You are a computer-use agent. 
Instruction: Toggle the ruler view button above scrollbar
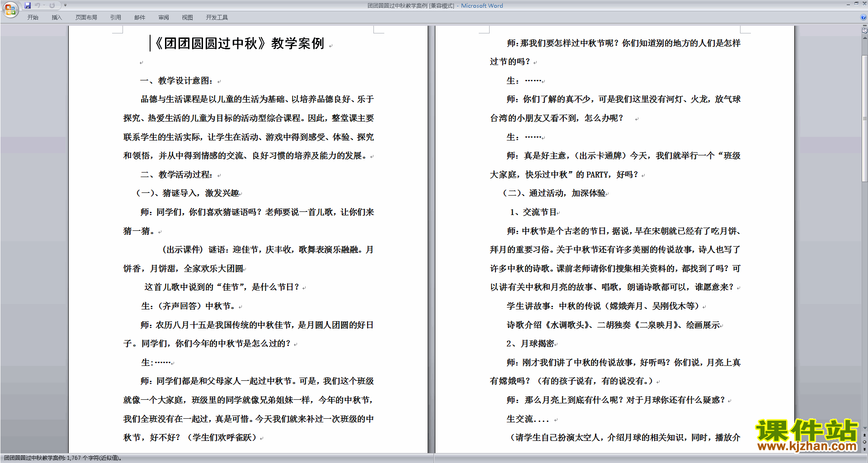pyautogui.click(x=864, y=31)
